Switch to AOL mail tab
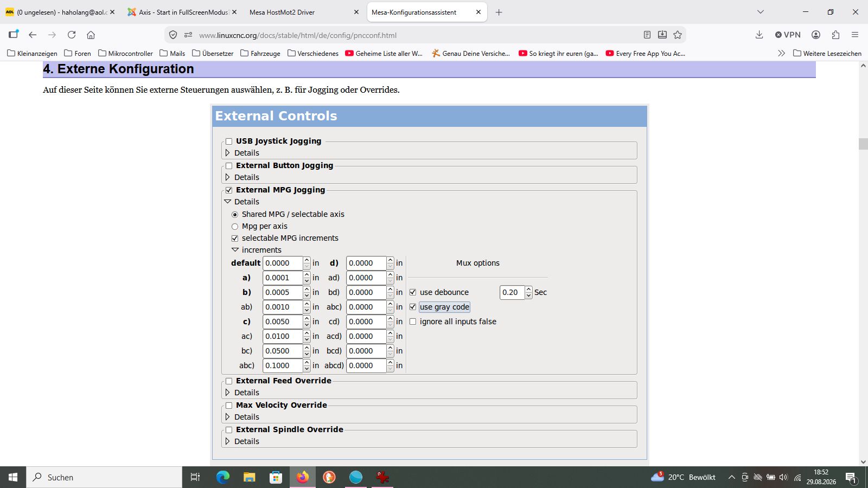Screen dimensions: 868x488 tap(60, 12)
